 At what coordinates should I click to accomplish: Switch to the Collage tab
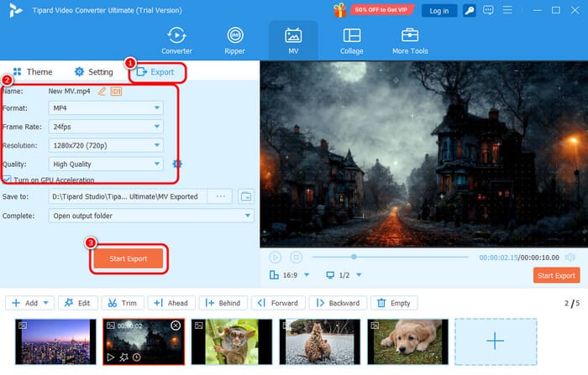click(x=352, y=40)
